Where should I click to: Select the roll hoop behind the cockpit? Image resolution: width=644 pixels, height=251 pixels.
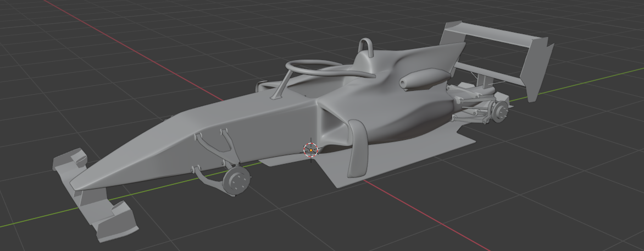click(x=365, y=47)
